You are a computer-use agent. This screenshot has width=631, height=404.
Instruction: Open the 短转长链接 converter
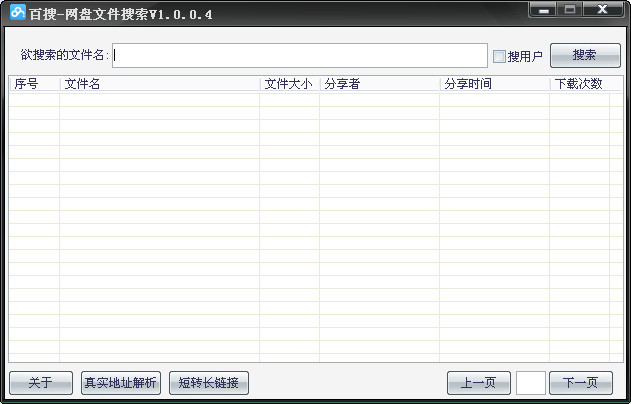209,383
